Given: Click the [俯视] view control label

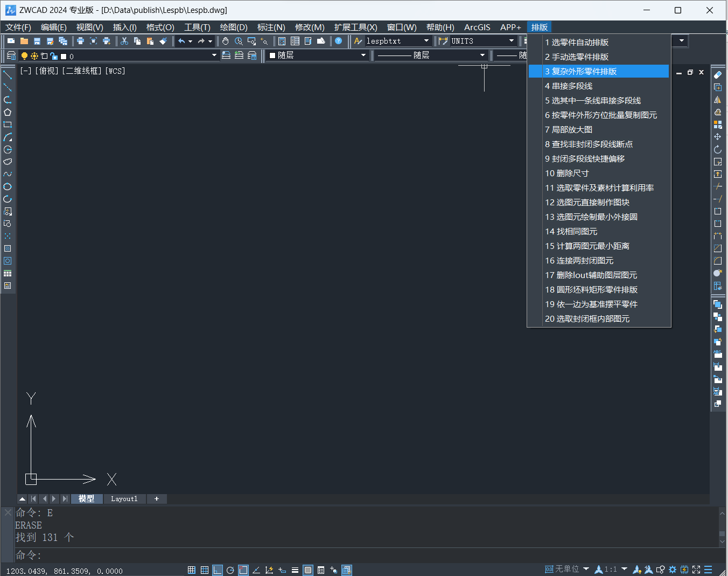Looking at the screenshot, I should [x=47, y=71].
